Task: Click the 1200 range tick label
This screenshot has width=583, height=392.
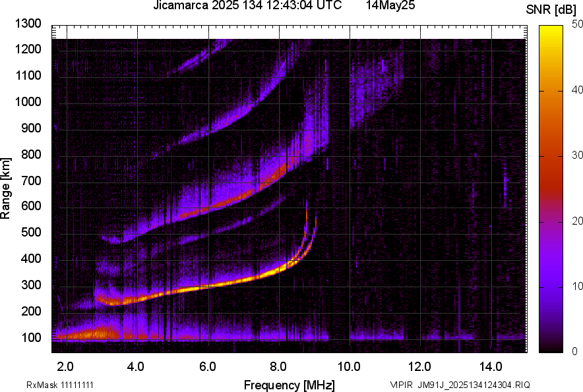Action: tap(28, 49)
